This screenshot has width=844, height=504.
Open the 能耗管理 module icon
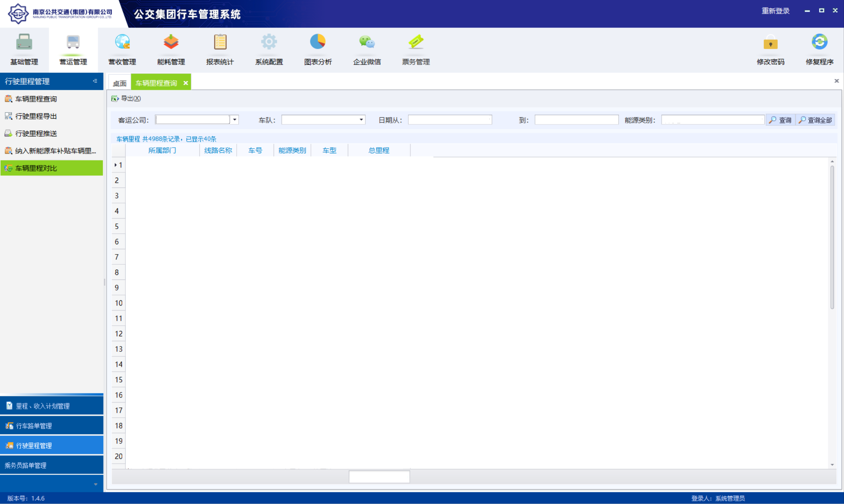pos(171,47)
